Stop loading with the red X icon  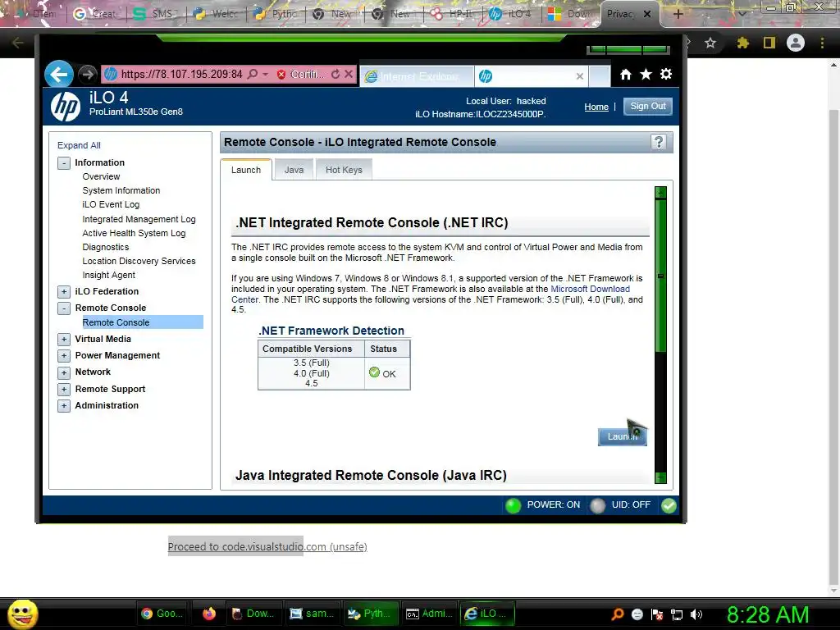(348, 74)
